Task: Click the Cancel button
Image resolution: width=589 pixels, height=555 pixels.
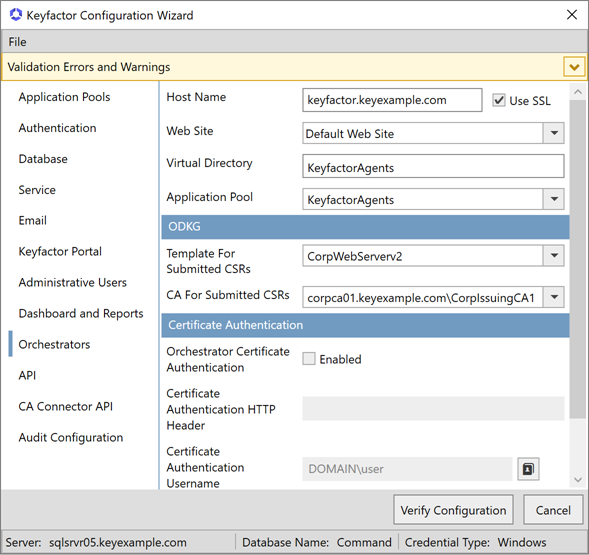Action: [x=553, y=510]
